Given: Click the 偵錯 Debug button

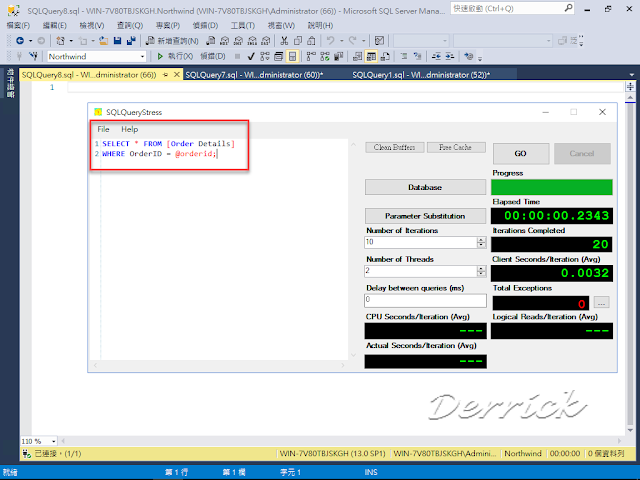Looking at the screenshot, I should (213, 56).
